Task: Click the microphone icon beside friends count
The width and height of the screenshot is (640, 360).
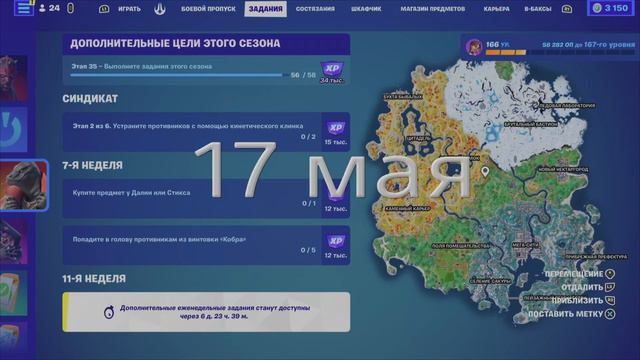Action: [70, 8]
